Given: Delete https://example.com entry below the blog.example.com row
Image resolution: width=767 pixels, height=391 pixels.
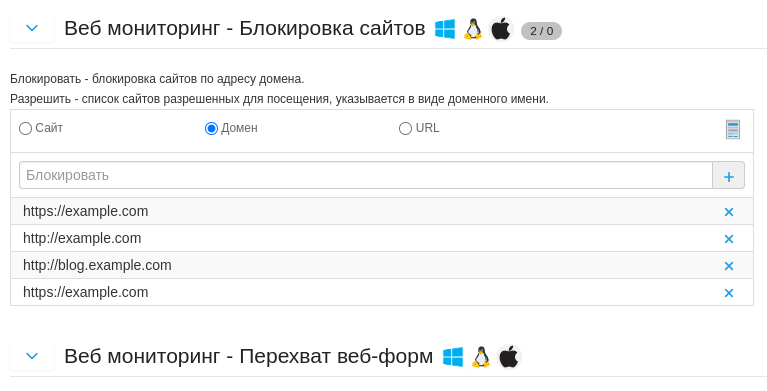Looking at the screenshot, I should coord(729,293).
